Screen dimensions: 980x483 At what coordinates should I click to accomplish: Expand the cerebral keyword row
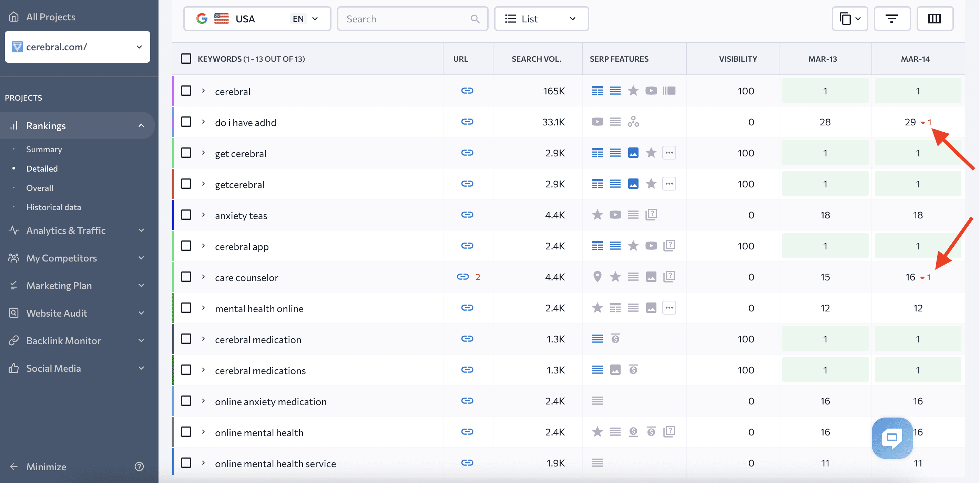[203, 91]
